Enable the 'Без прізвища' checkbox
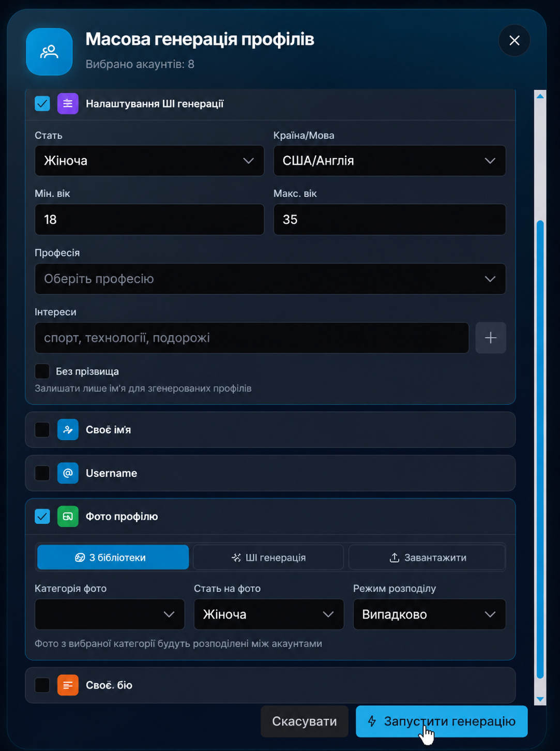Image resolution: width=560 pixels, height=751 pixels. pos(42,371)
